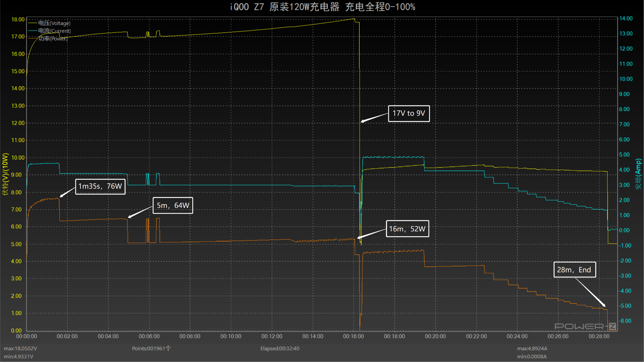This screenshot has width=644, height=362.
Task: Click the min:4.9331V voltage readout
Action: 18,357
